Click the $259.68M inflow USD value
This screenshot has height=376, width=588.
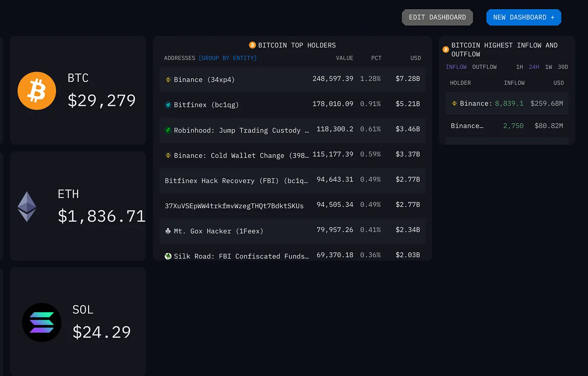(546, 103)
